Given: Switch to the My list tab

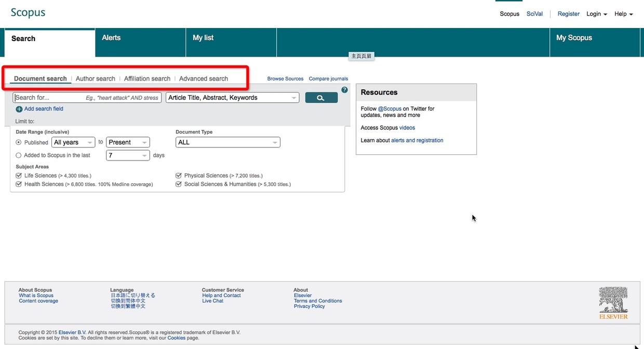Looking at the screenshot, I should pos(231,43).
